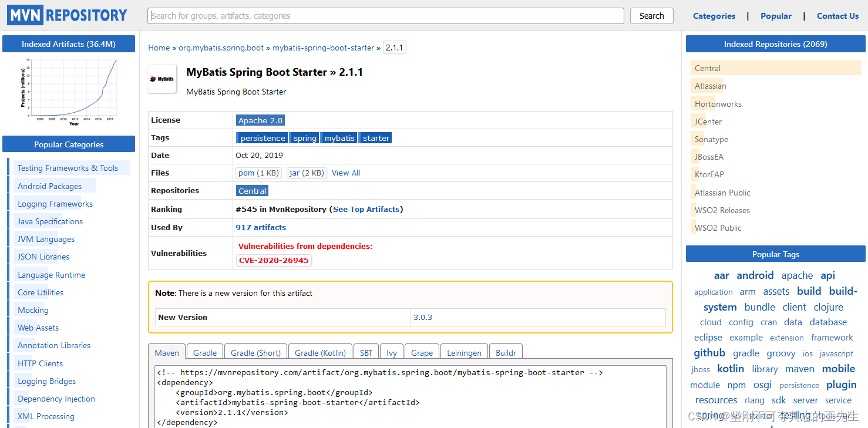Open Web Assets category
This screenshot has height=428, width=868.
(x=38, y=328)
